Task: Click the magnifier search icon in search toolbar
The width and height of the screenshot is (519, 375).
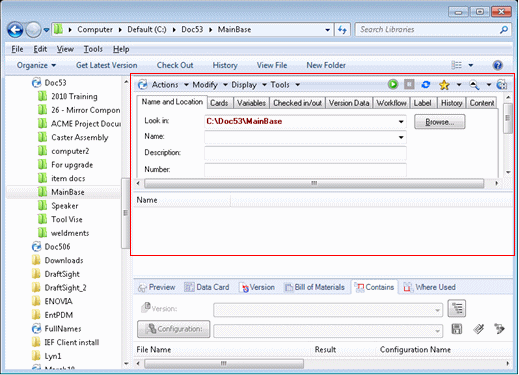Action: [x=474, y=85]
